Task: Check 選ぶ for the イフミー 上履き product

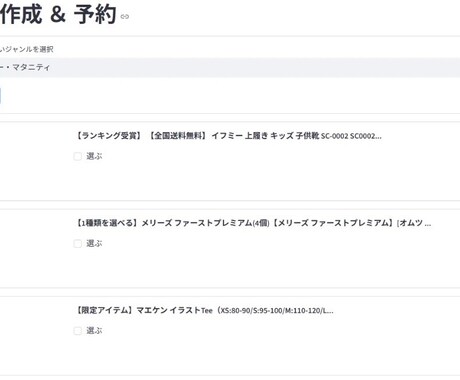Action: [78, 156]
